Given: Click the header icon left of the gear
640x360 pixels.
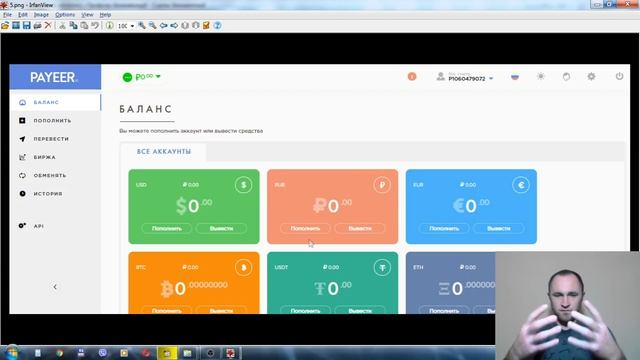Looking at the screenshot, I should (x=566, y=76).
